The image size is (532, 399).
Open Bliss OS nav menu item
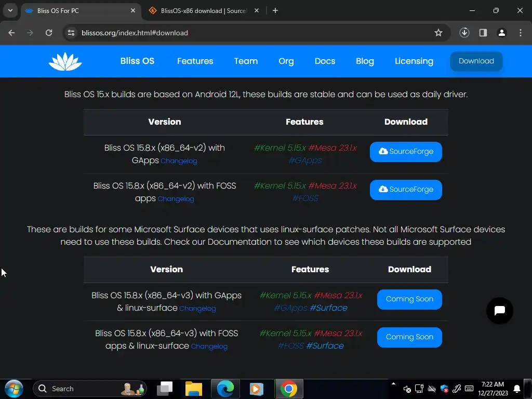click(137, 61)
